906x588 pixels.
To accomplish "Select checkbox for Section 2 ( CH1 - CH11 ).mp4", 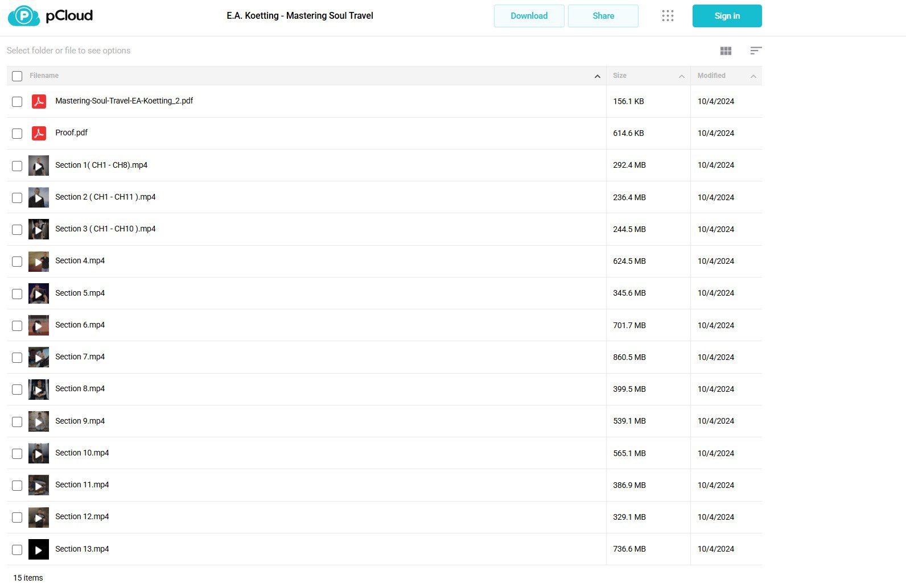I will [17, 197].
